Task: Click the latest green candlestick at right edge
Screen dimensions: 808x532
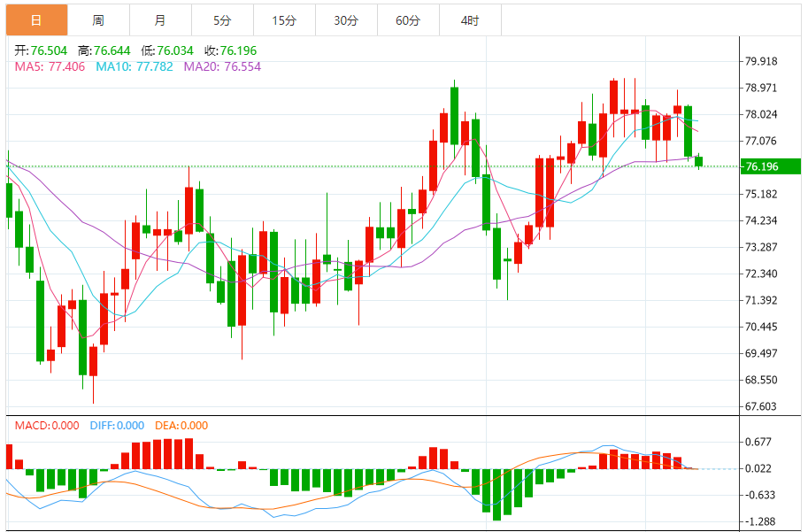Action: (699, 161)
